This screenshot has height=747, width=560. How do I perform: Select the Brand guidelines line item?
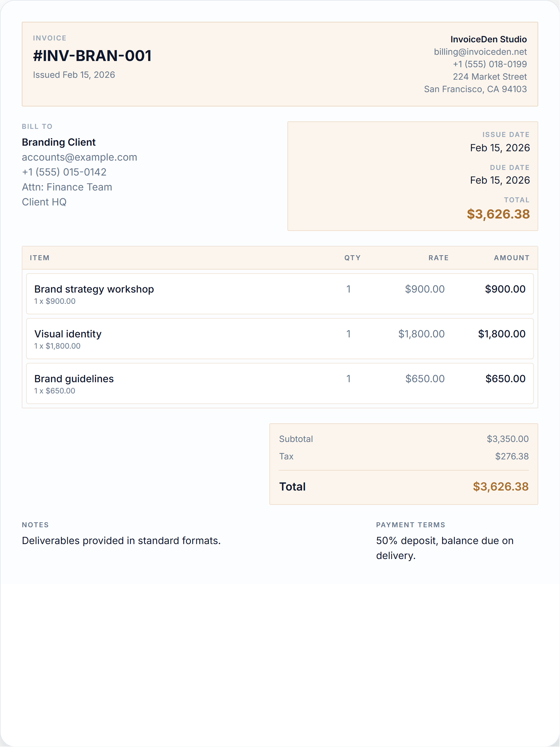(280, 384)
